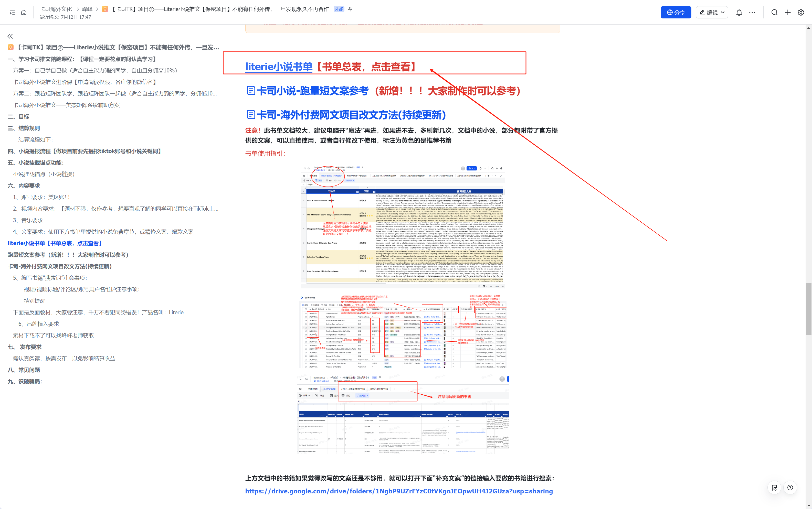Open settings gear icon
Screen dimensions: 812x509
click(801, 13)
